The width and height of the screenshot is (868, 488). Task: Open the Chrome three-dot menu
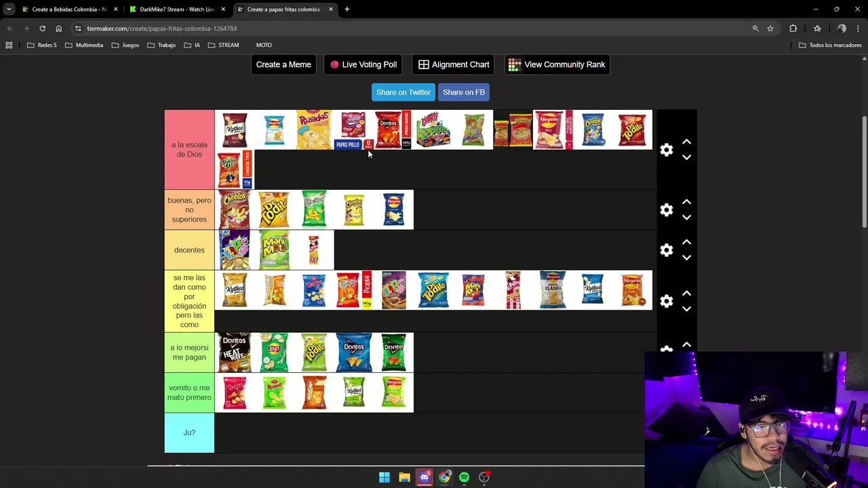click(859, 28)
